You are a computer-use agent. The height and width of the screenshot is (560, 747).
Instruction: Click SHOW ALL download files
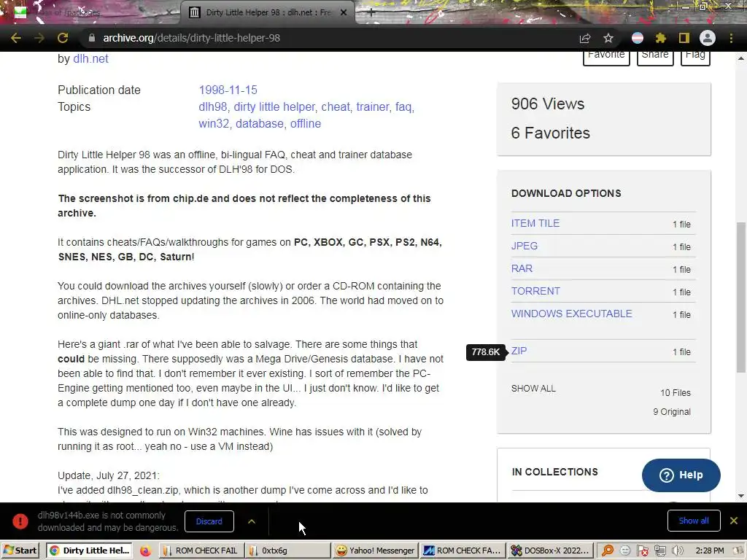[x=533, y=389]
